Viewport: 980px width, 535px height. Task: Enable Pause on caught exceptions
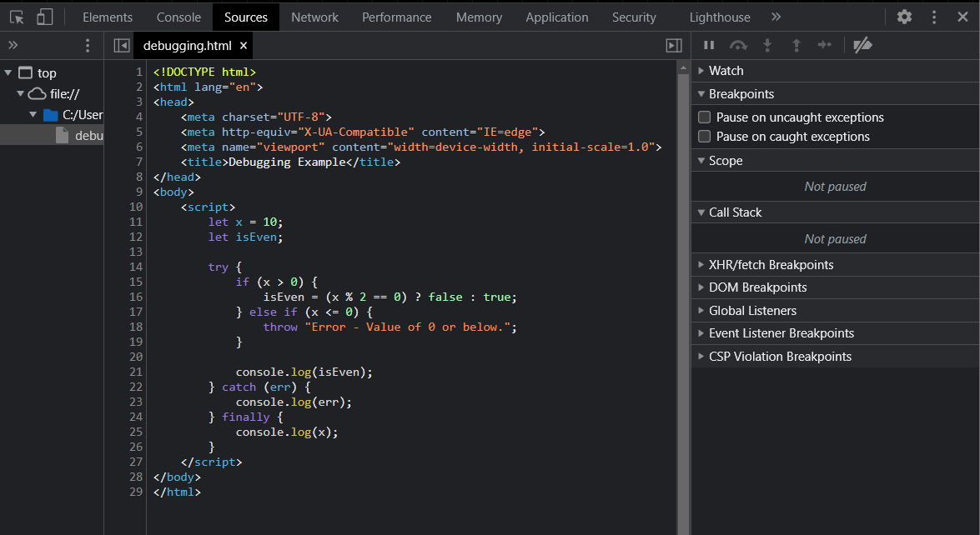point(705,136)
